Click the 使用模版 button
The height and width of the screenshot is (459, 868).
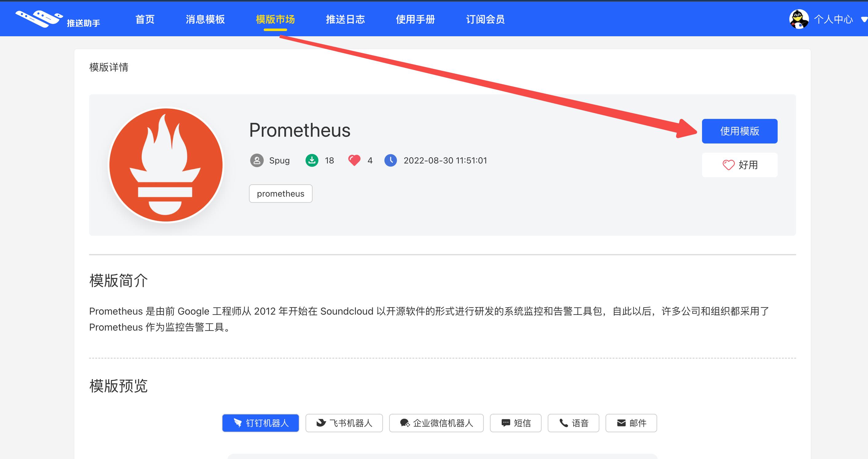tap(740, 131)
